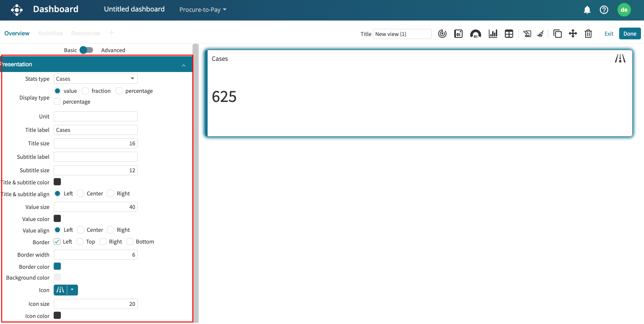Click the bar chart widget icon
Screen dimensions: 644x324
[x=493, y=34]
